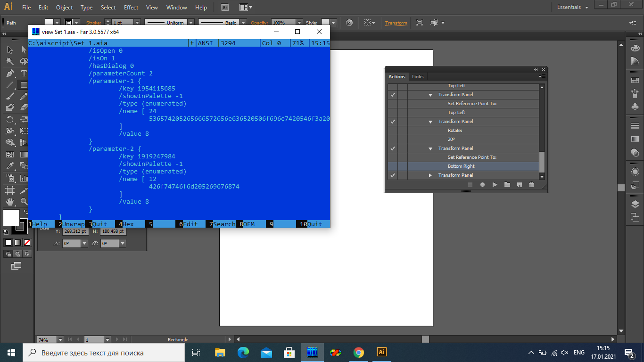The image size is (644, 362).
Task: Switch to the Links tab
Action: [x=418, y=77]
